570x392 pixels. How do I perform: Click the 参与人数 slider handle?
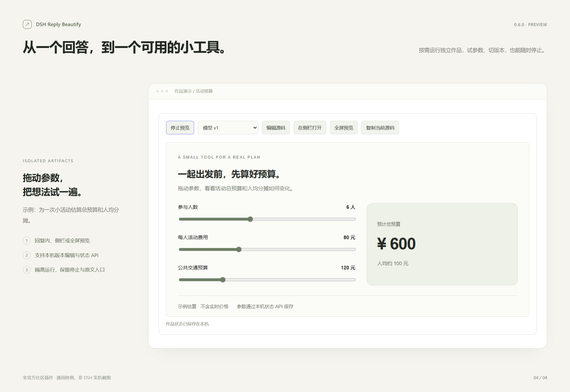250,219
